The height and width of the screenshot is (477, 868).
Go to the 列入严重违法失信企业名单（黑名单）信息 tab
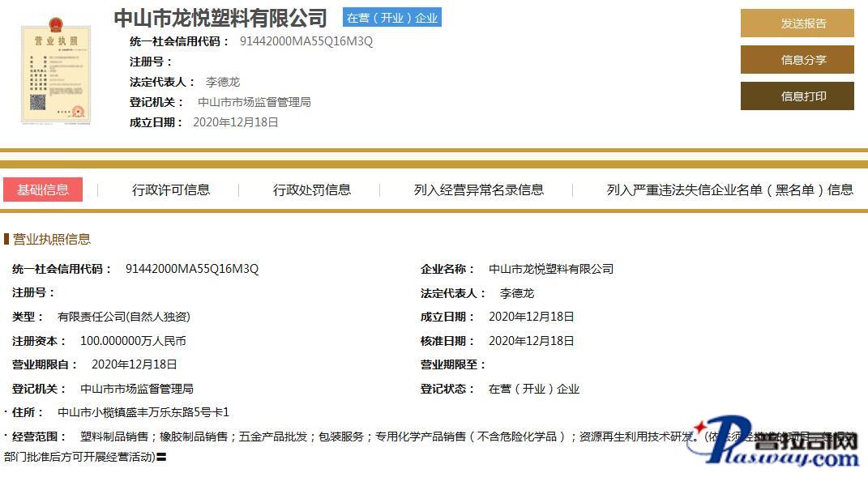coord(729,190)
